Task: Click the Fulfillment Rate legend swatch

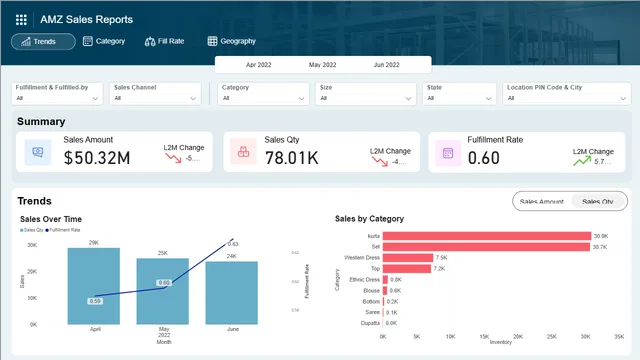Action: coord(47,230)
